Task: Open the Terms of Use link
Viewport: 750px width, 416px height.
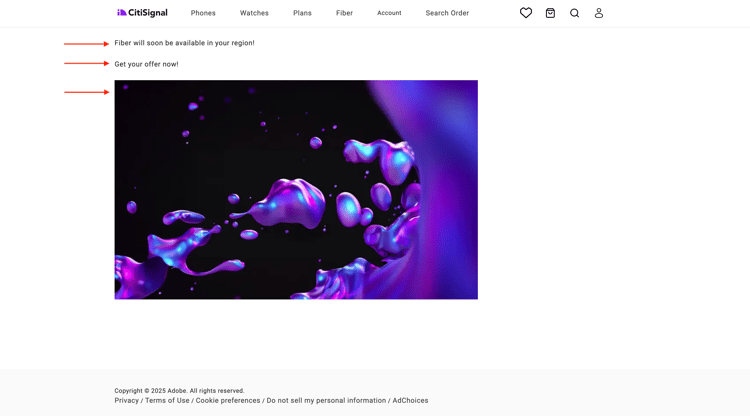Action: (x=167, y=401)
